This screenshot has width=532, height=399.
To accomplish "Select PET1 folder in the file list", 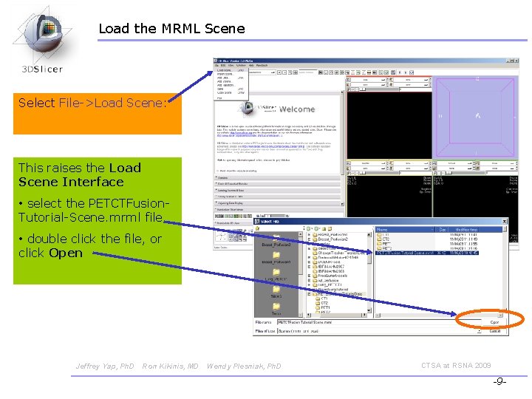I will [384, 244].
